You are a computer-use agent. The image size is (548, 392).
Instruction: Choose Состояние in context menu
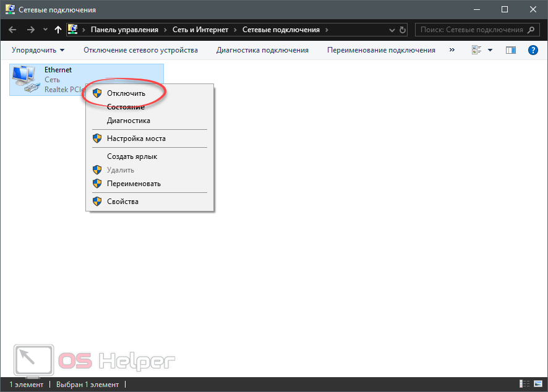click(150, 107)
